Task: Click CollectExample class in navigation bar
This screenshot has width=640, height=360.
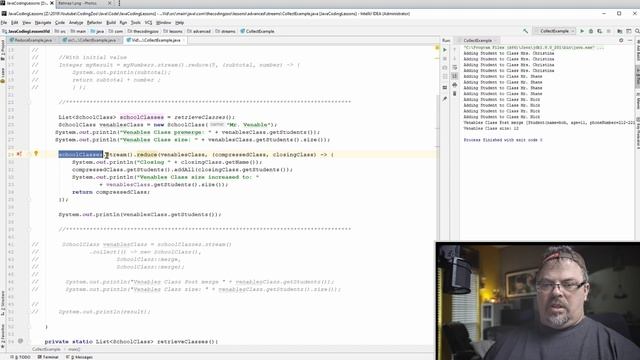Action: (258, 31)
